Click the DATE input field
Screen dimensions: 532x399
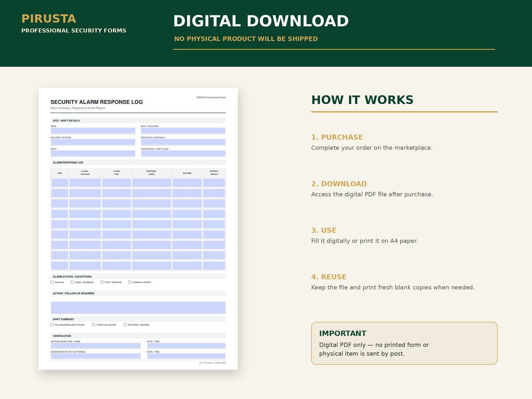[93, 131]
